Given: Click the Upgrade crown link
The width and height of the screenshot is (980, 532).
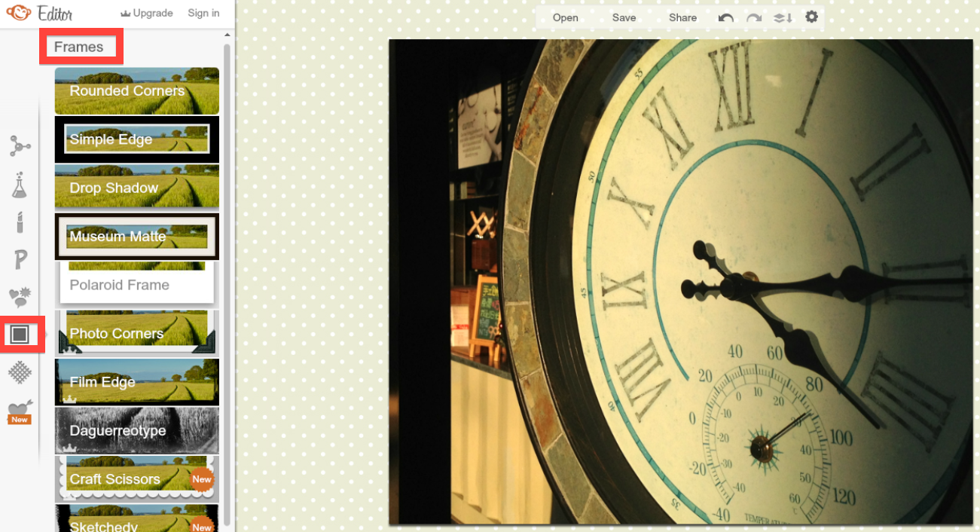Looking at the screenshot, I should coord(147,13).
